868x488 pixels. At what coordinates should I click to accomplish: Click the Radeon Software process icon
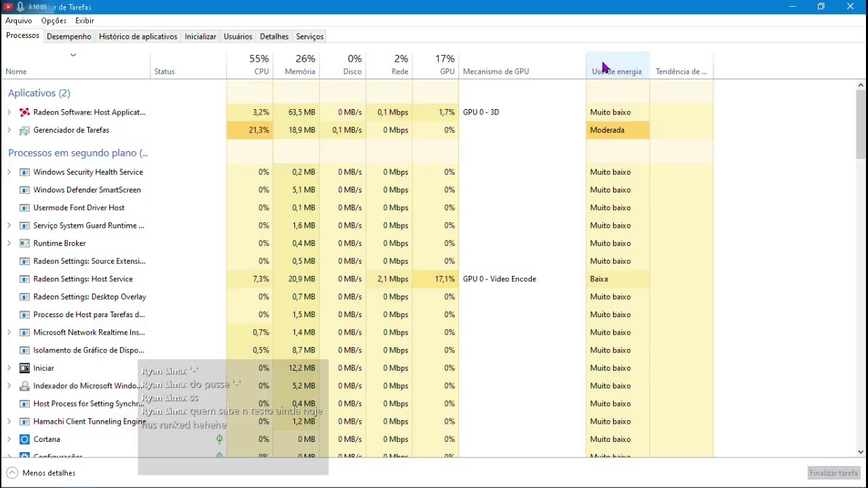click(x=24, y=113)
